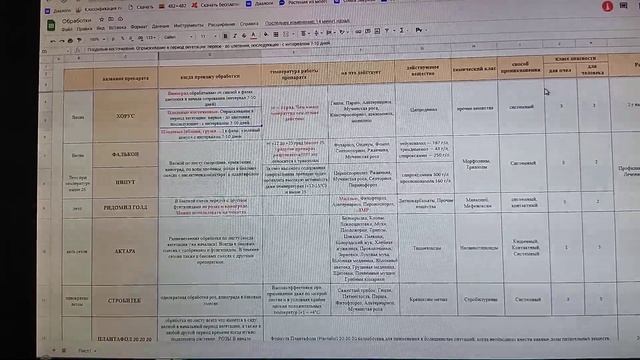This screenshot has height=360, width=640.
Task: Rename the document title Обработки
Action: (x=77, y=21)
